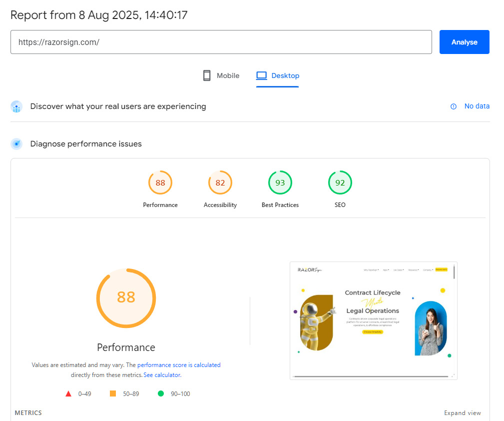Click the 'Diagnose performance issues' heading
The image size is (504, 421).
[x=86, y=144]
